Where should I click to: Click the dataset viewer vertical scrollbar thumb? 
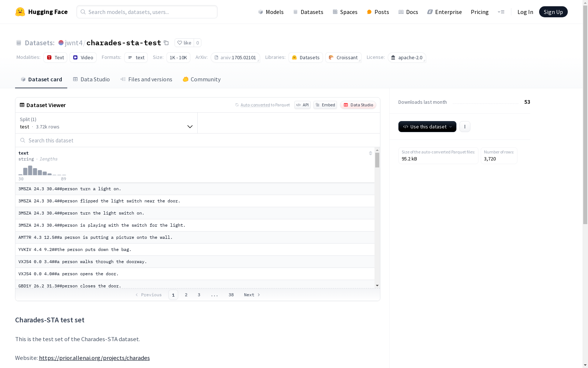(x=377, y=160)
